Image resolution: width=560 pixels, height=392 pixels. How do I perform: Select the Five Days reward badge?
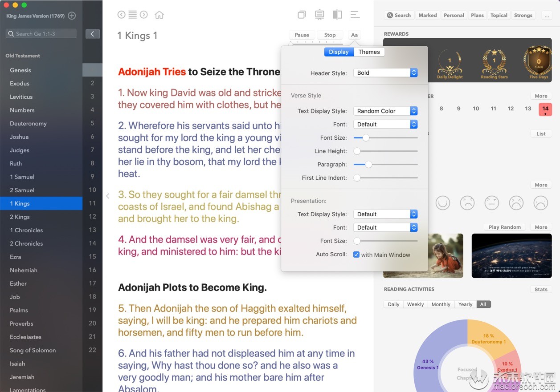(539, 63)
